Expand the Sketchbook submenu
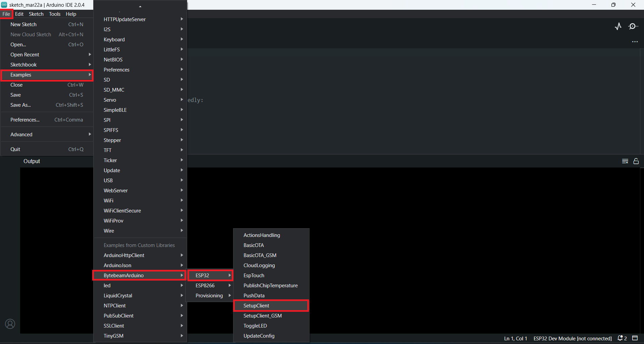 click(47, 65)
